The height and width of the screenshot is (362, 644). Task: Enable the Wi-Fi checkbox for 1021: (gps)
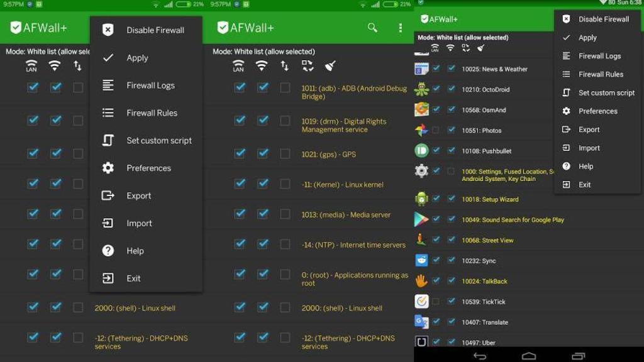pyautogui.click(x=262, y=153)
